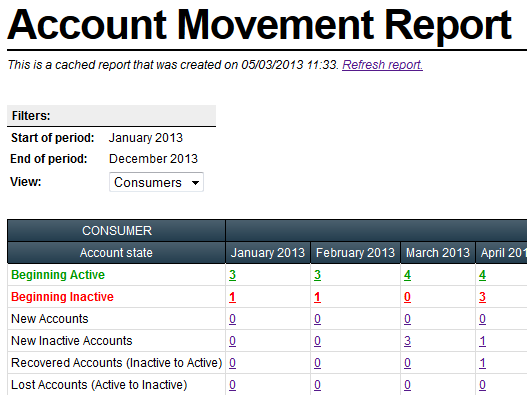Screen dimensions: 527x395
Task: Select the Account state column header
Action: click(x=116, y=252)
